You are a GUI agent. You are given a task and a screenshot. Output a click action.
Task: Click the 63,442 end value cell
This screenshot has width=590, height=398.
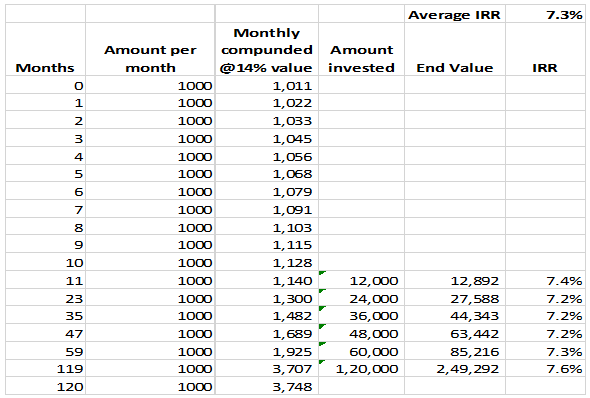point(455,333)
